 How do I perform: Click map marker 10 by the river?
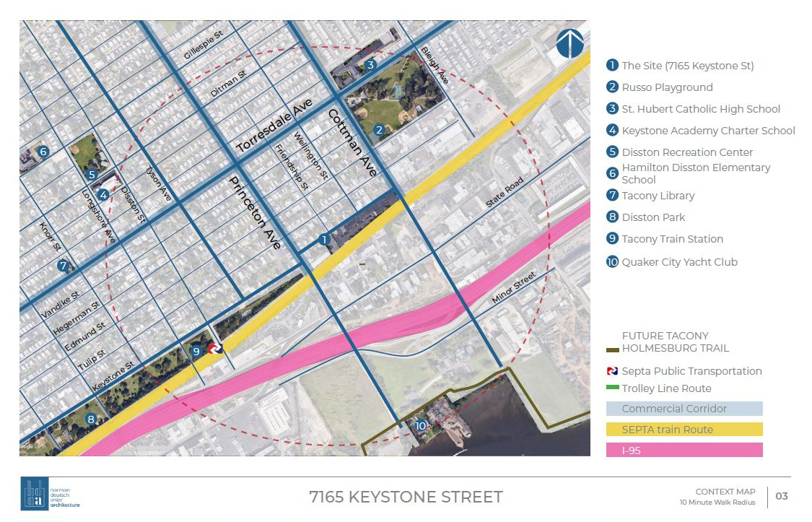[421, 426]
